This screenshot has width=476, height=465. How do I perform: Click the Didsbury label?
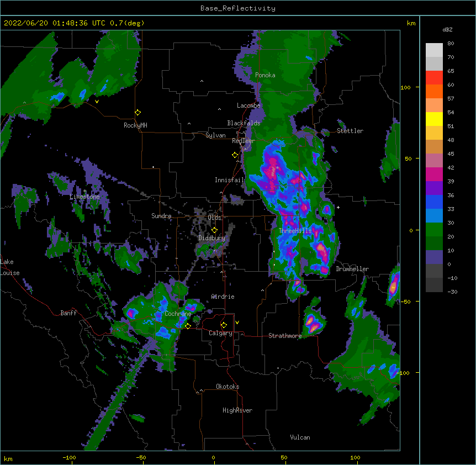211,238
